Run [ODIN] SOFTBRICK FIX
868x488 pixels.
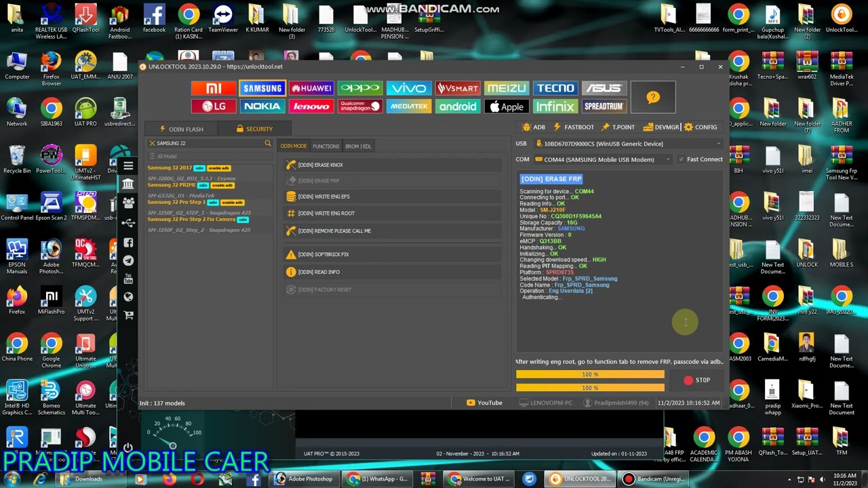click(x=393, y=255)
